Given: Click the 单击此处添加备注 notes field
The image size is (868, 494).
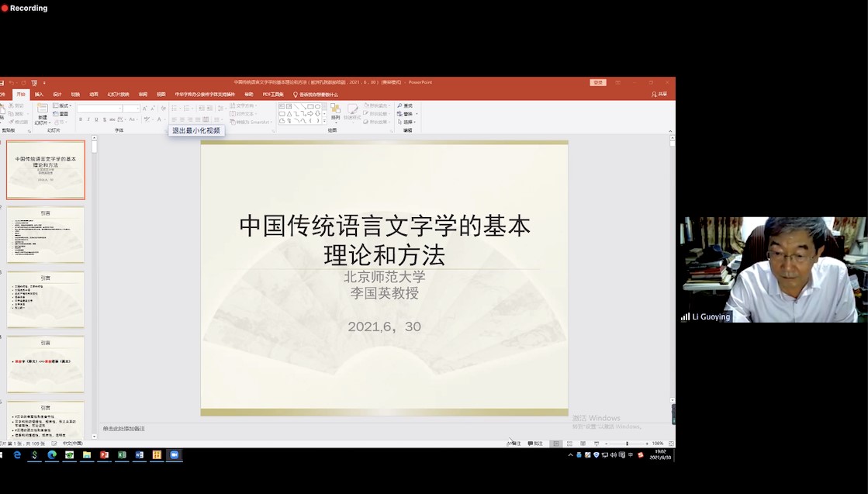Looking at the screenshot, I should point(123,429).
